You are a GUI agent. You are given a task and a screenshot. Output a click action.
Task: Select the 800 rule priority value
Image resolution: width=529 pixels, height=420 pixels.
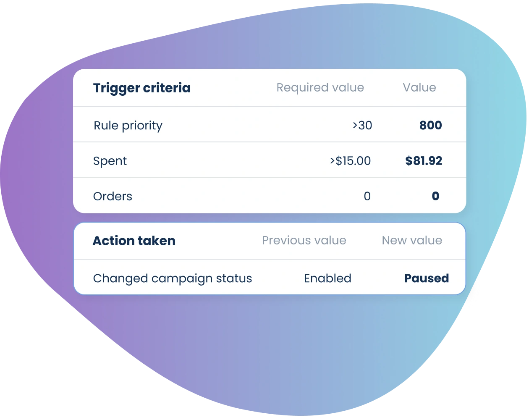pyautogui.click(x=430, y=125)
